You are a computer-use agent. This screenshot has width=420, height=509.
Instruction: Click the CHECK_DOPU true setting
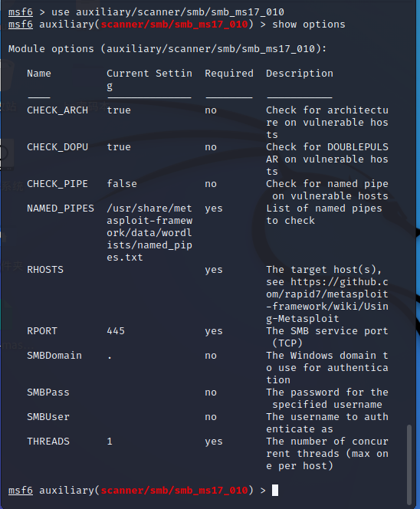click(119, 147)
